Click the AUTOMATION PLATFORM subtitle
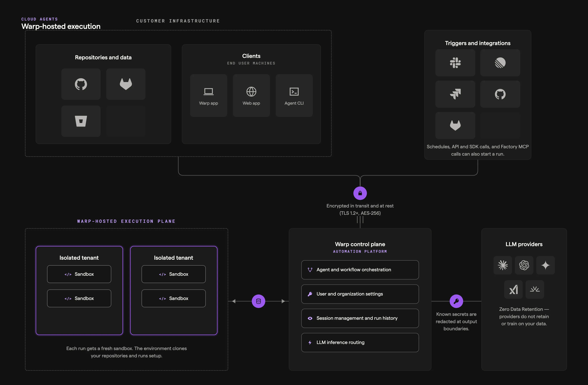This screenshot has height=385, width=588. point(360,251)
